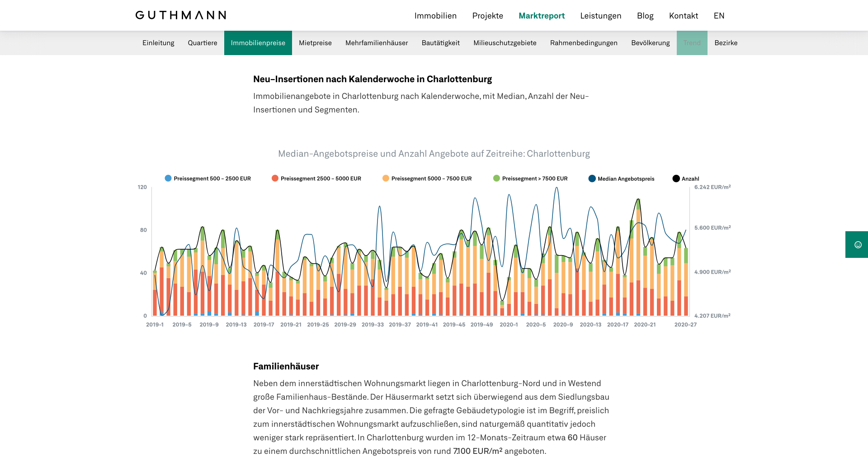Toggle the blue 500–2500 EUR legend dot

click(x=168, y=178)
